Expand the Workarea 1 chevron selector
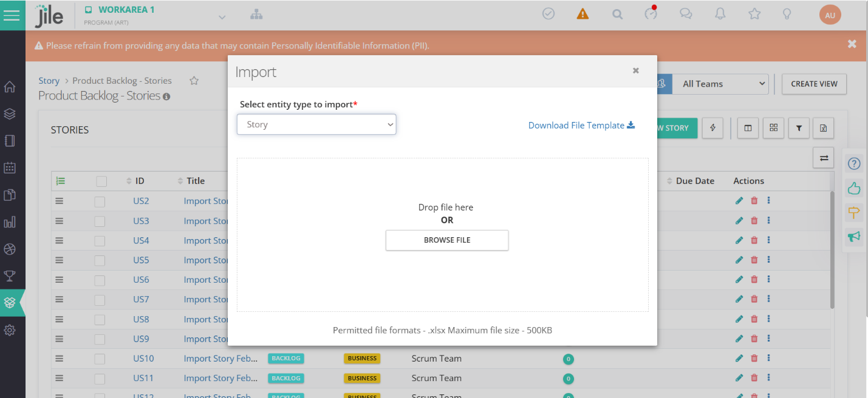 click(x=222, y=17)
